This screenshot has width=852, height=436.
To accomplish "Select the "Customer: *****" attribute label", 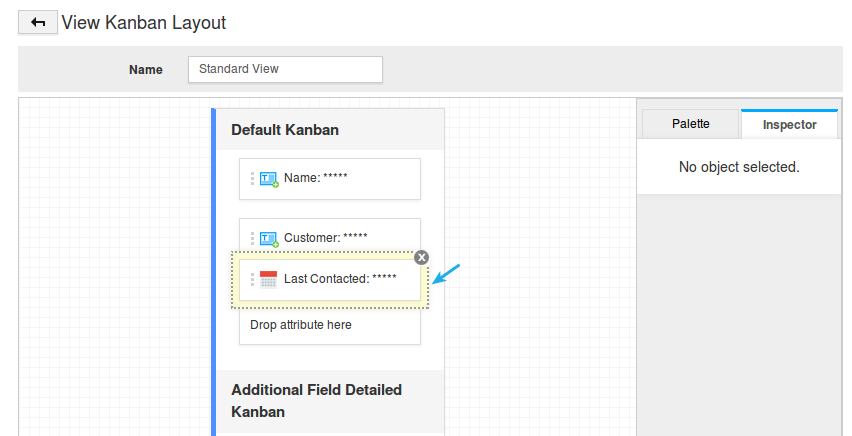I will click(325, 238).
